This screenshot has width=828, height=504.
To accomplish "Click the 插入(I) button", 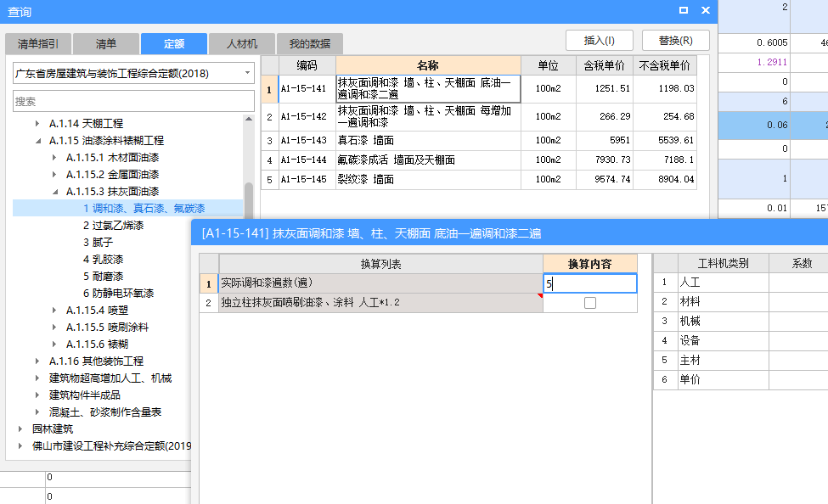I will pos(600,41).
